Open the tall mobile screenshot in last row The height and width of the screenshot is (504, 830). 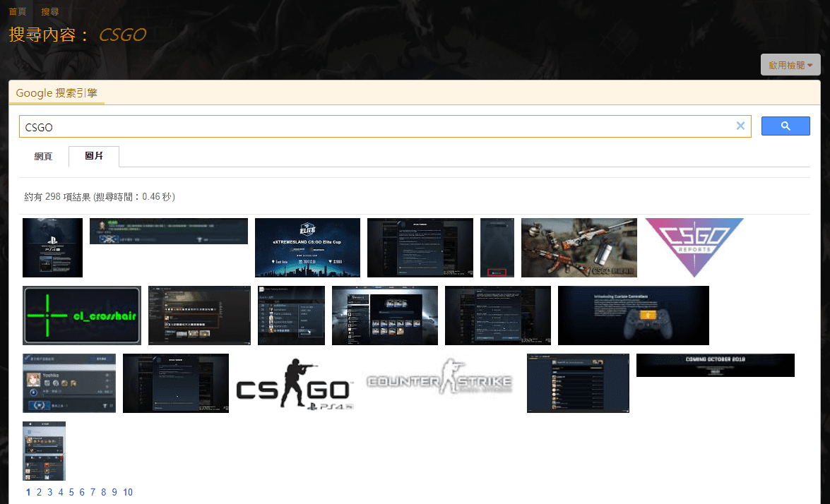click(44, 451)
